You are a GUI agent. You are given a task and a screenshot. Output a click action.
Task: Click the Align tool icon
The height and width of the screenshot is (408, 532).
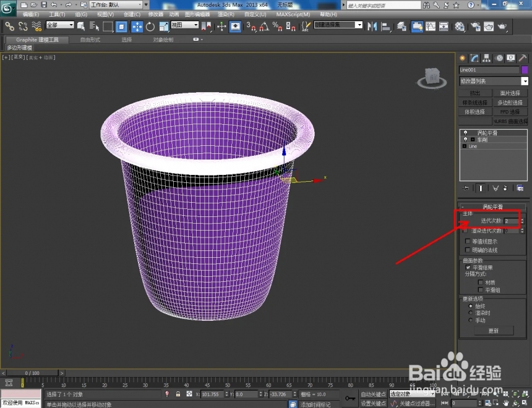click(x=385, y=27)
